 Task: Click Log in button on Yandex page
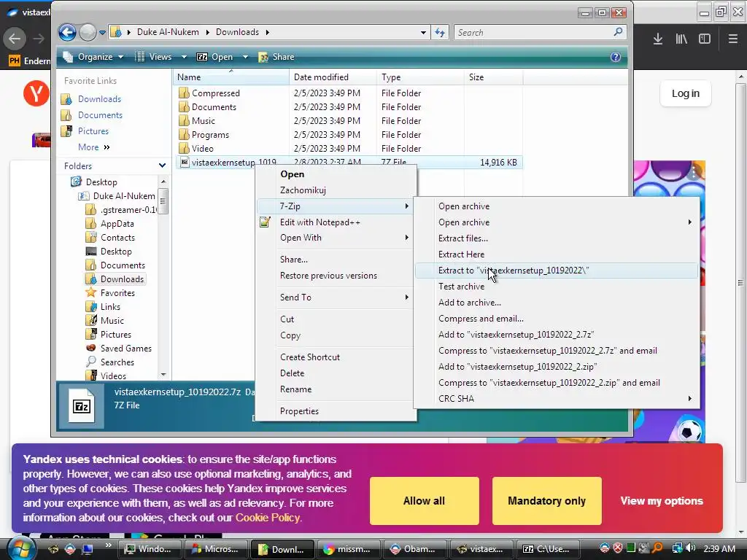pos(686,93)
